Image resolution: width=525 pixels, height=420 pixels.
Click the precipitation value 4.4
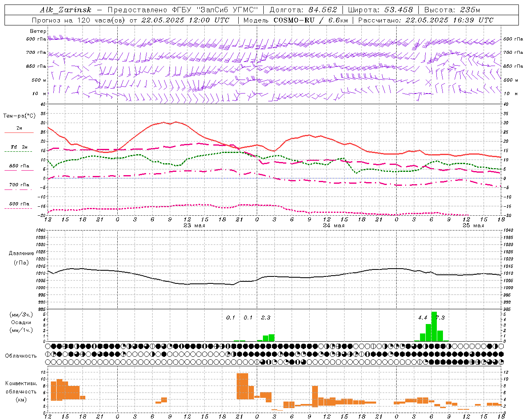click(422, 317)
